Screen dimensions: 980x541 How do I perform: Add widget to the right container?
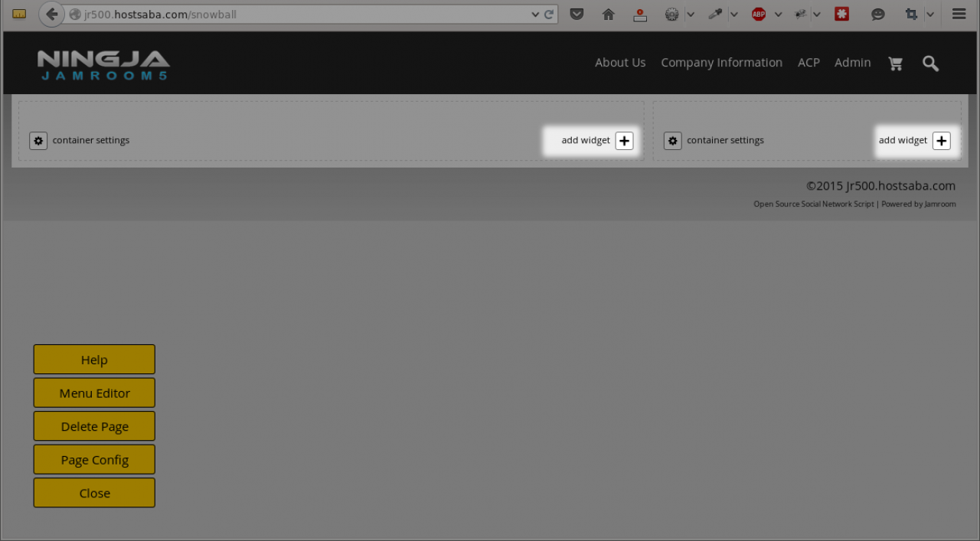[941, 141]
